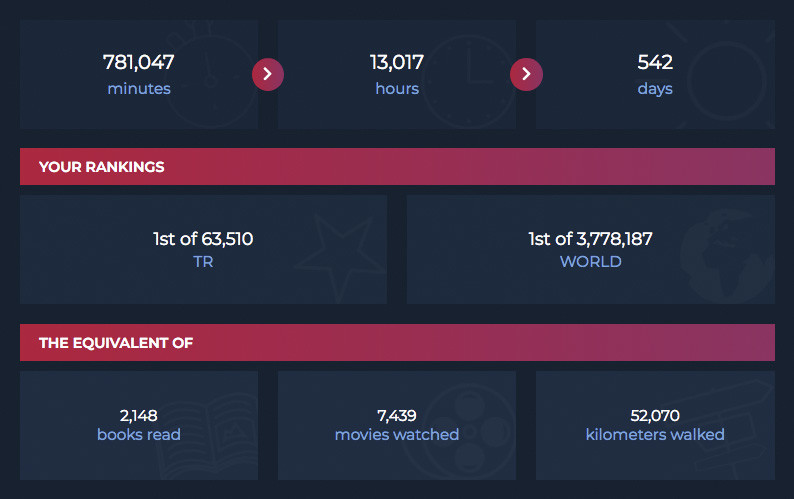The width and height of the screenshot is (794, 499).
Task: Select the 13,017 hours card
Action: [397, 74]
